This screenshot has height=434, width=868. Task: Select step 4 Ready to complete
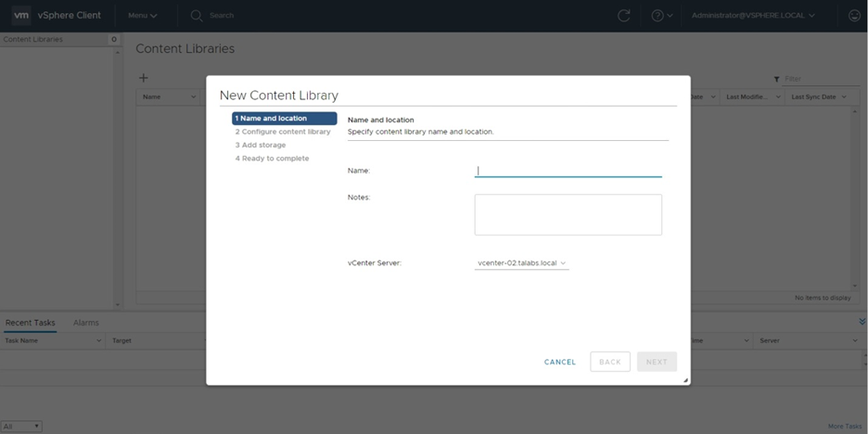272,159
